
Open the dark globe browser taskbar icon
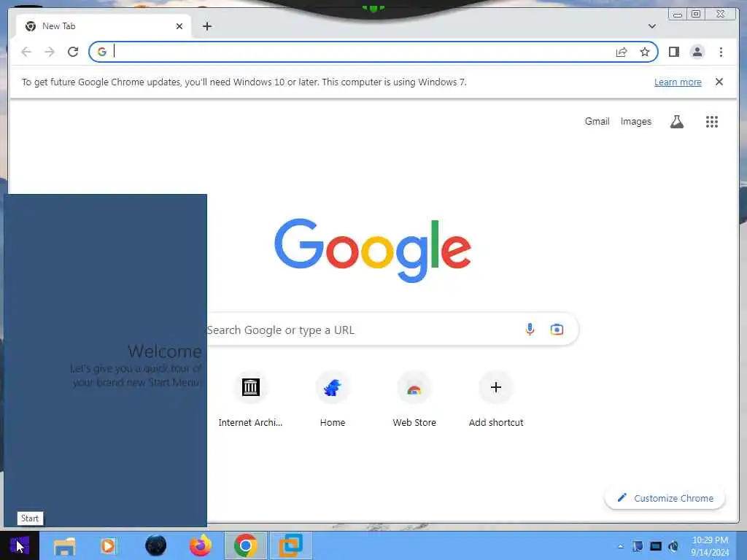click(x=156, y=545)
